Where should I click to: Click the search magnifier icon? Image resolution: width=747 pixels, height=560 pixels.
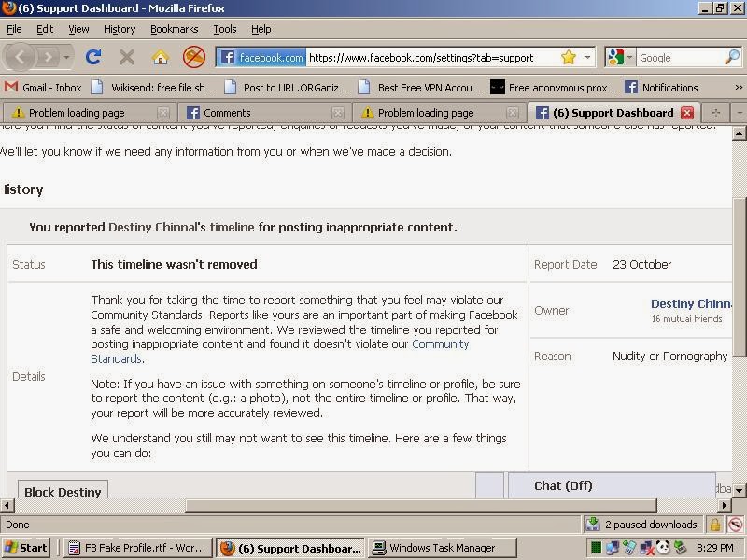pyautogui.click(x=732, y=57)
